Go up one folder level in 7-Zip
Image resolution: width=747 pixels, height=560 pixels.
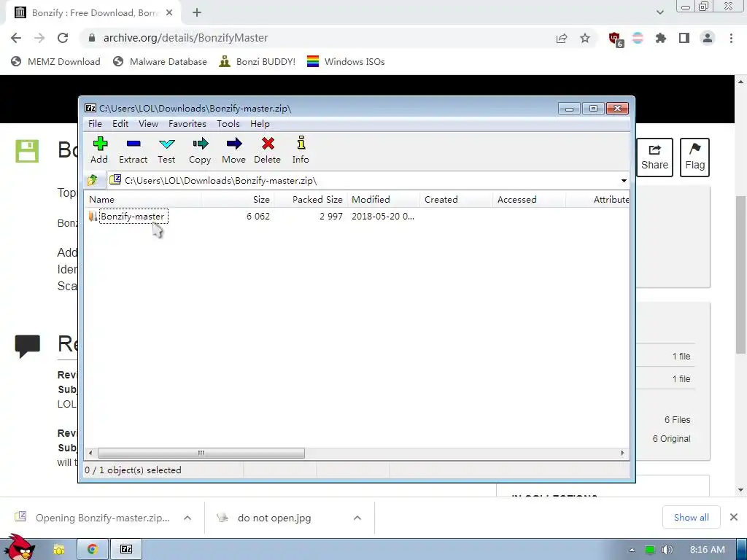click(93, 180)
